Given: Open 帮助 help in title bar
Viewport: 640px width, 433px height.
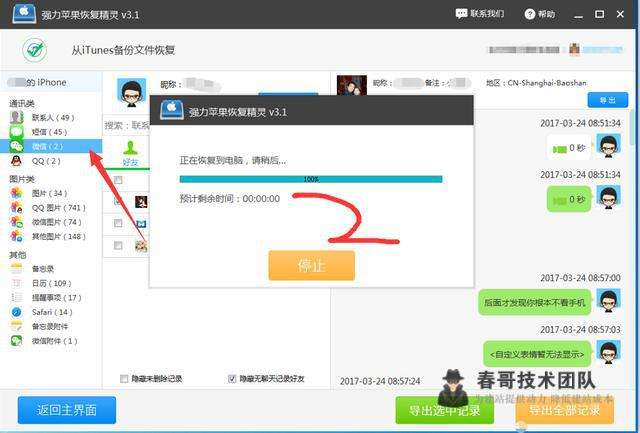Looking at the screenshot, I should point(540,14).
